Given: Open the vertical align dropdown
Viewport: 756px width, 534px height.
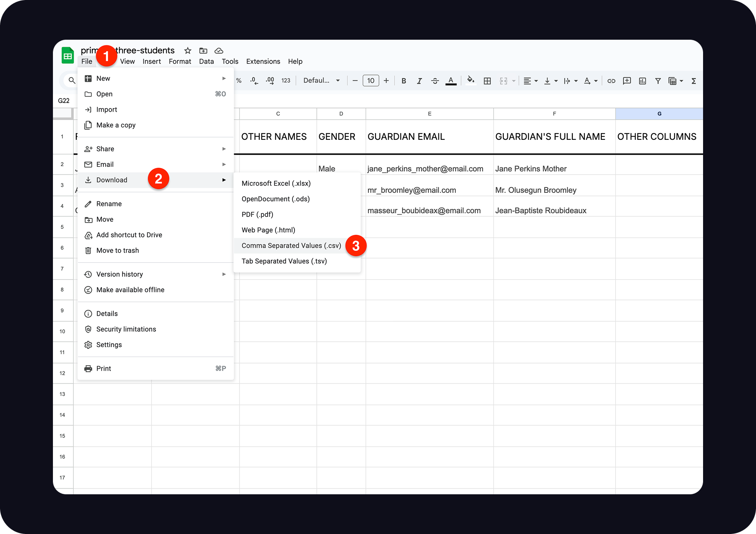Looking at the screenshot, I should tap(550, 81).
